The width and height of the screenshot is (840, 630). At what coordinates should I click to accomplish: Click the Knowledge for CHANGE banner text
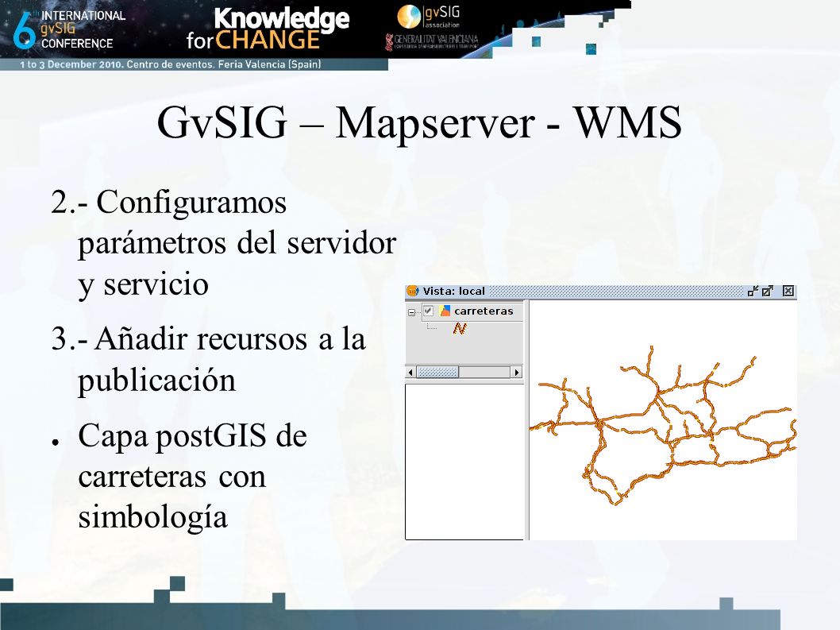coord(268,29)
